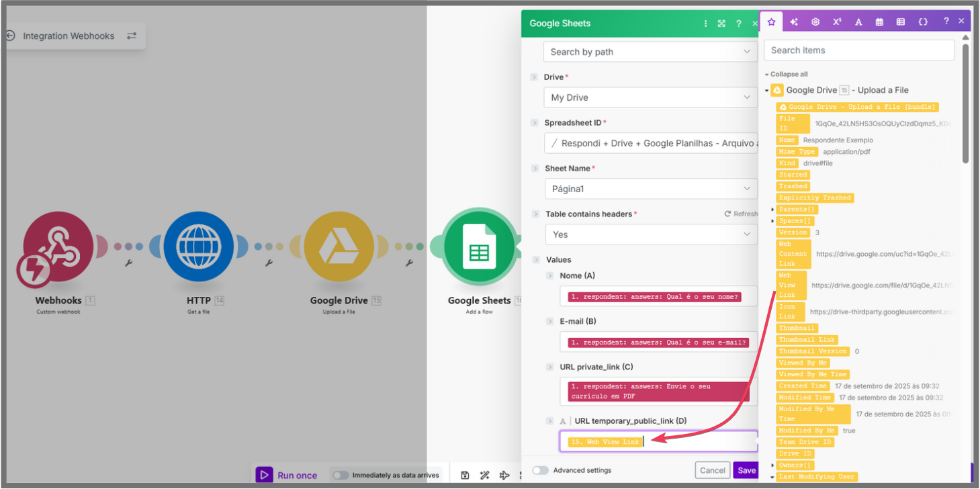Click the wrench filter between HTTP and Google Drive
980x489 pixels.
point(269,263)
